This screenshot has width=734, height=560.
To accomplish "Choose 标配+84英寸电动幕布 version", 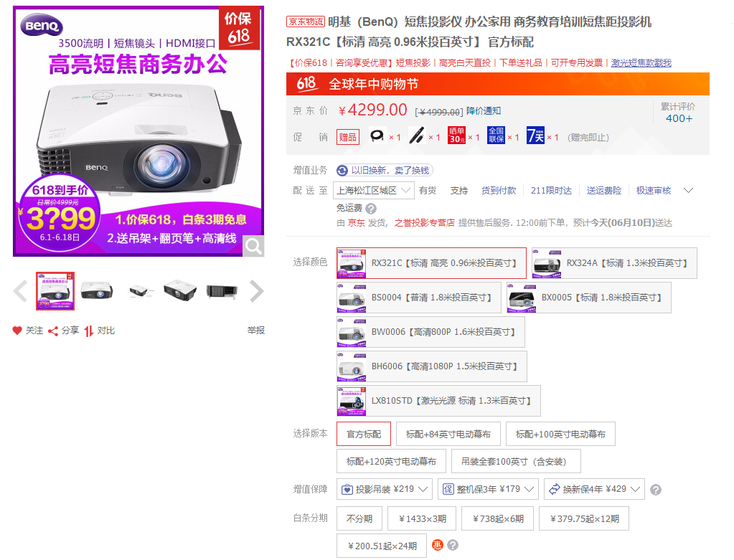I will click(x=448, y=434).
